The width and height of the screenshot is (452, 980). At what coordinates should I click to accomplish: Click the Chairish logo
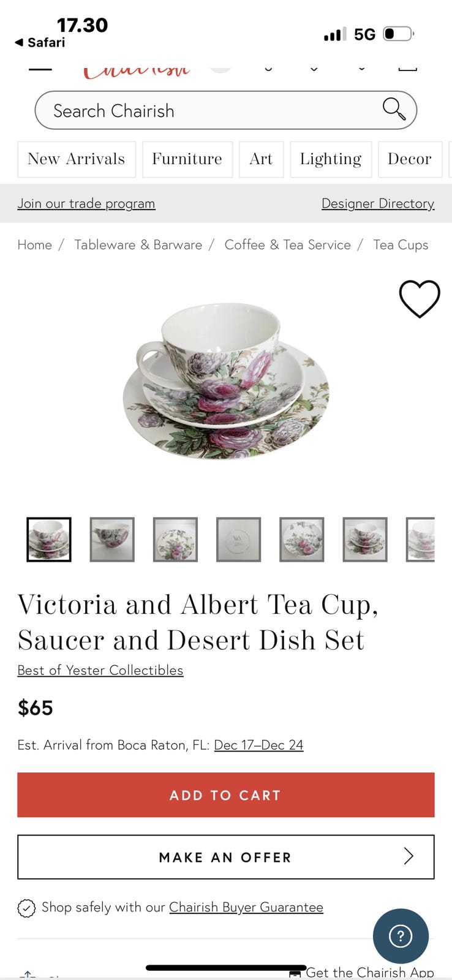click(136, 70)
